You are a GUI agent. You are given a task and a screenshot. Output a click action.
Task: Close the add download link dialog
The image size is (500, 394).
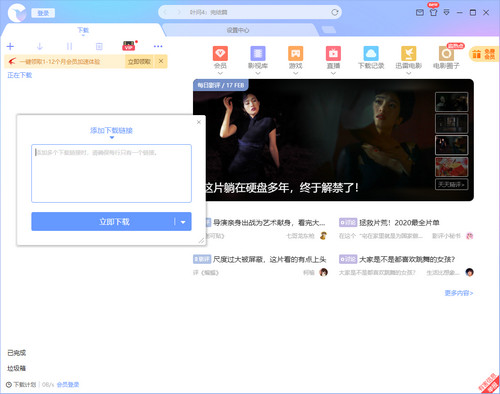click(x=199, y=122)
